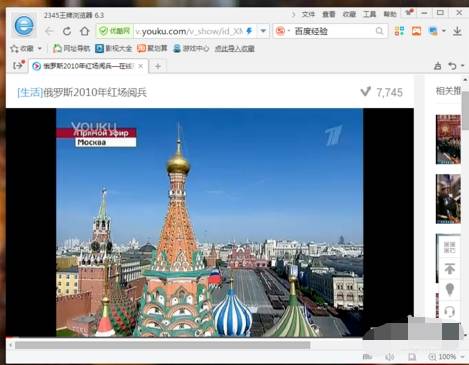This screenshot has height=365, width=469.
Task: Open the skin shirt icon
Action: [409, 13]
